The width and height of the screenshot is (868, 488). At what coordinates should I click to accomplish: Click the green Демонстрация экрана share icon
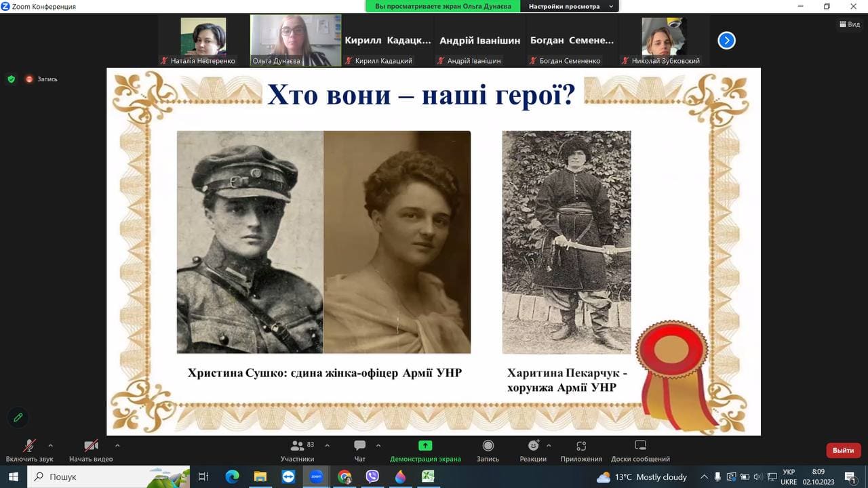tap(425, 445)
